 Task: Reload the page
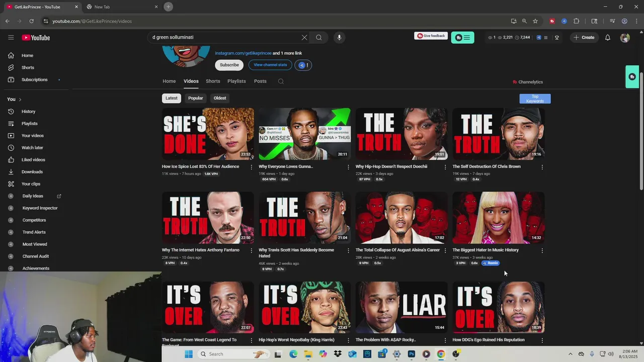pos(31,21)
